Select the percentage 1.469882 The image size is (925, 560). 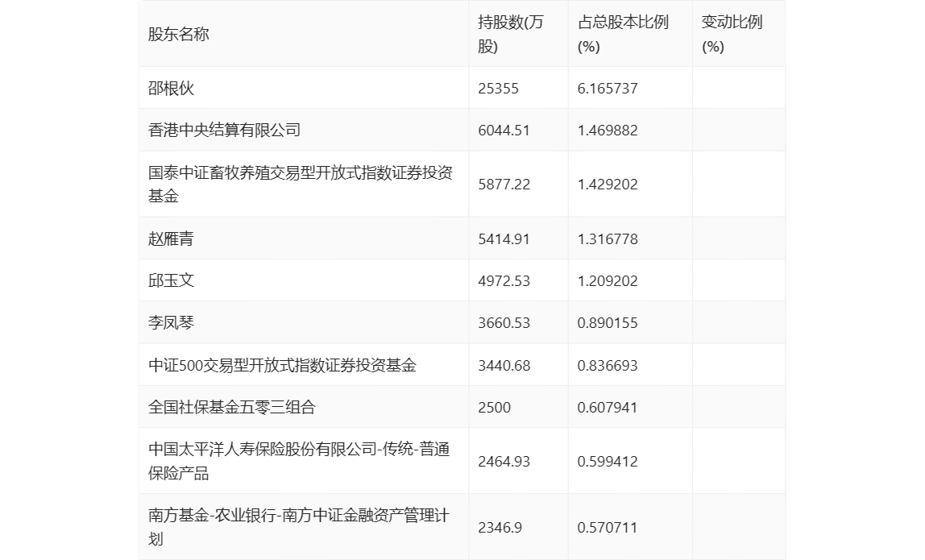point(608,131)
